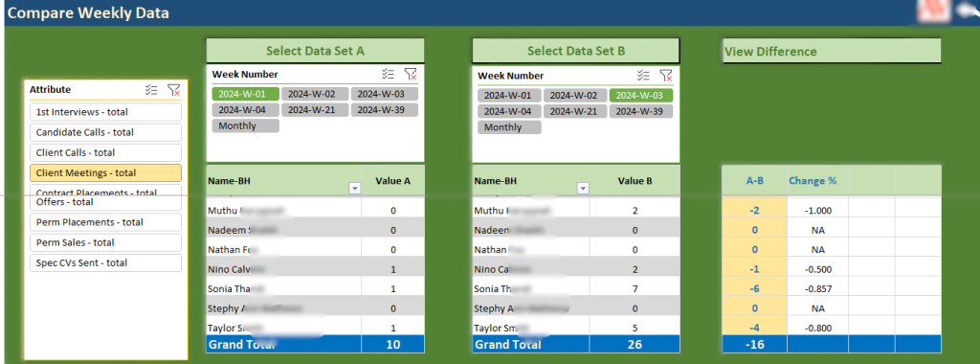Choose 2024-W-01 in Data Set B
980x364 pixels.
[x=509, y=96]
